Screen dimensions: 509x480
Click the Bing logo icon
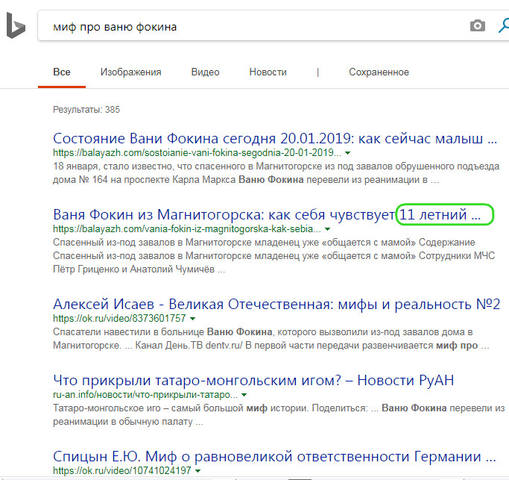(x=16, y=25)
